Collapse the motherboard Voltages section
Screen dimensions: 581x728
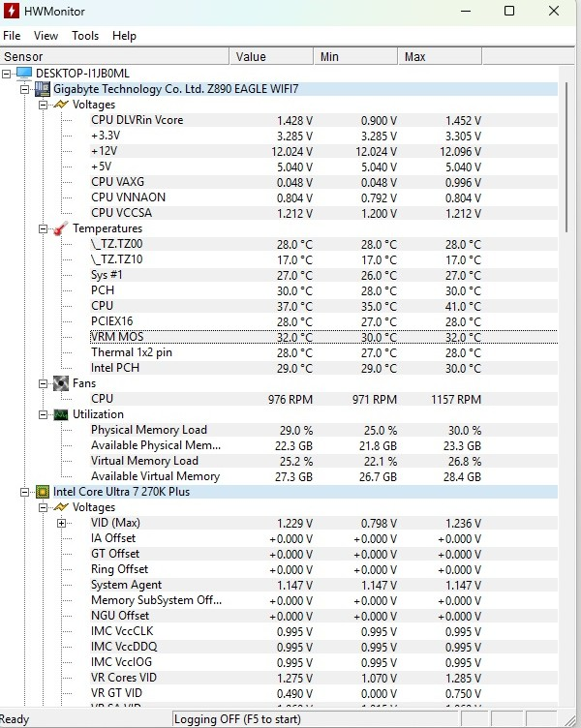click(43, 105)
